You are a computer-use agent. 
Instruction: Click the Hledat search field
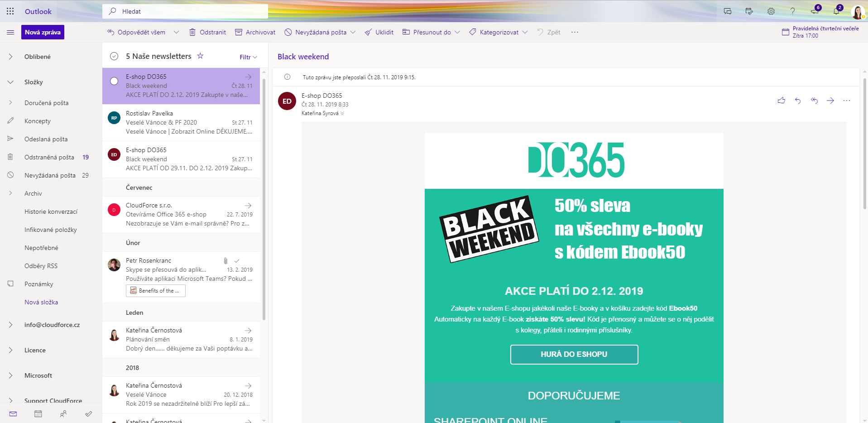click(190, 11)
